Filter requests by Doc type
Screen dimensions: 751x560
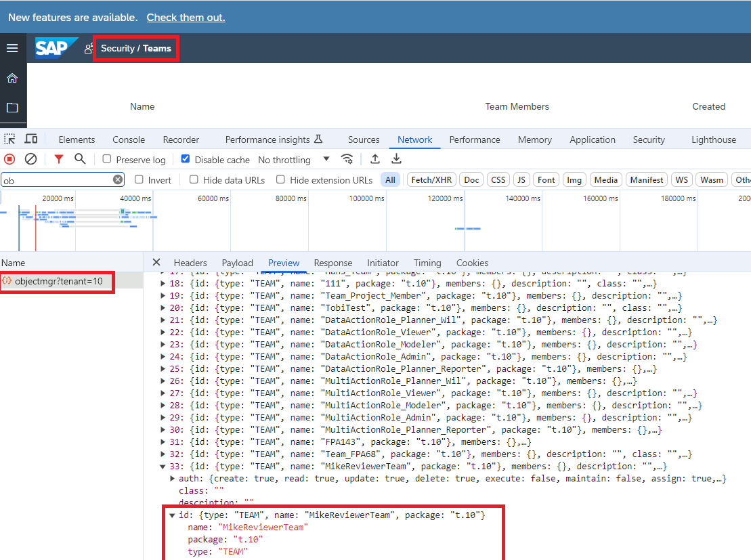coord(471,179)
